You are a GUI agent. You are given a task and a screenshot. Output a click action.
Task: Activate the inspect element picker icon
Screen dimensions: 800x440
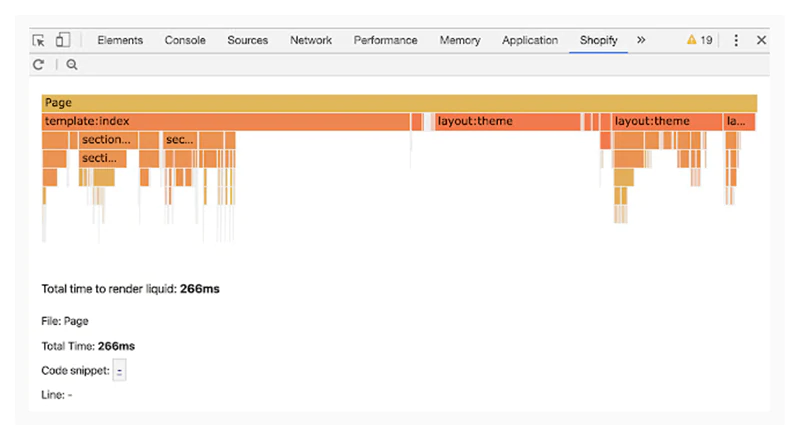tap(39, 40)
